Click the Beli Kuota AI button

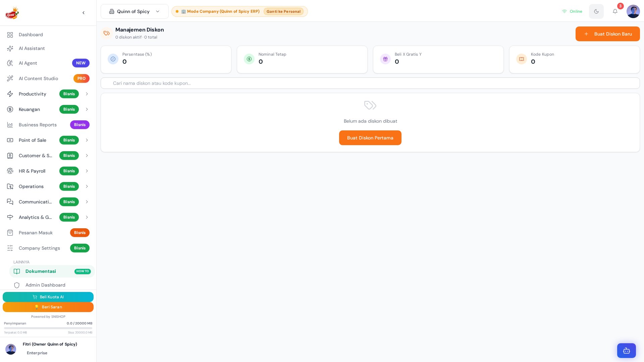[x=48, y=297]
